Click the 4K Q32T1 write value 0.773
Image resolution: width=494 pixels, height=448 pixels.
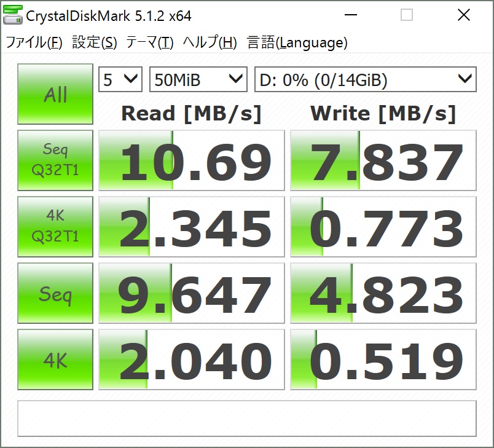tap(383, 227)
